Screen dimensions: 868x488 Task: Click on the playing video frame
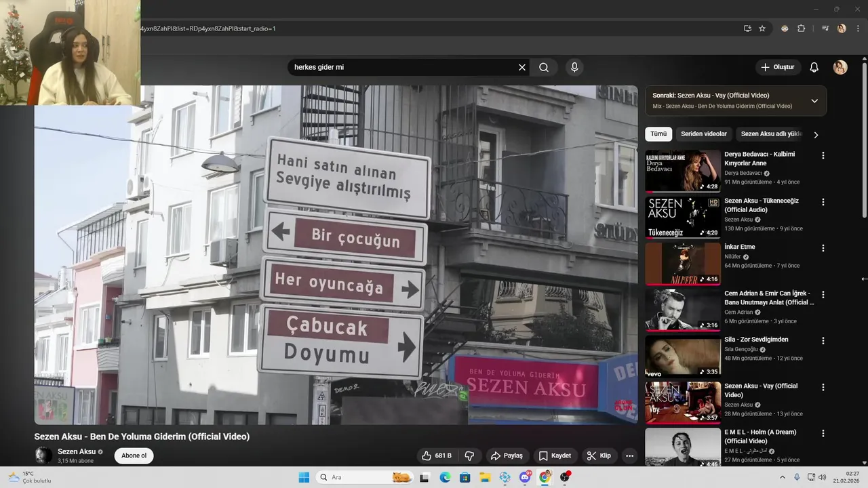pyautogui.click(x=336, y=255)
